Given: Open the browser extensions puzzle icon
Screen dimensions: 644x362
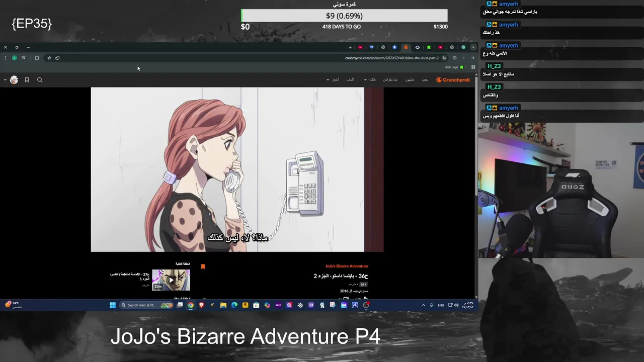Looking at the screenshot, I should (x=37, y=58).
